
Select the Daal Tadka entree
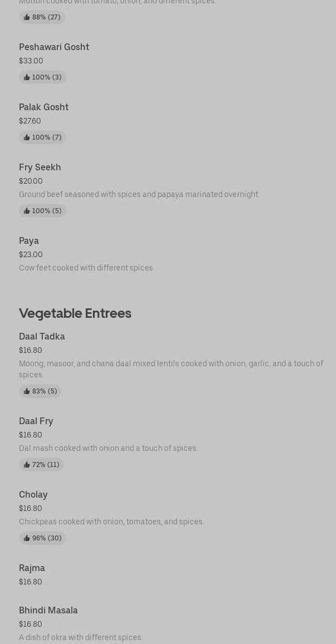point(42,337)
